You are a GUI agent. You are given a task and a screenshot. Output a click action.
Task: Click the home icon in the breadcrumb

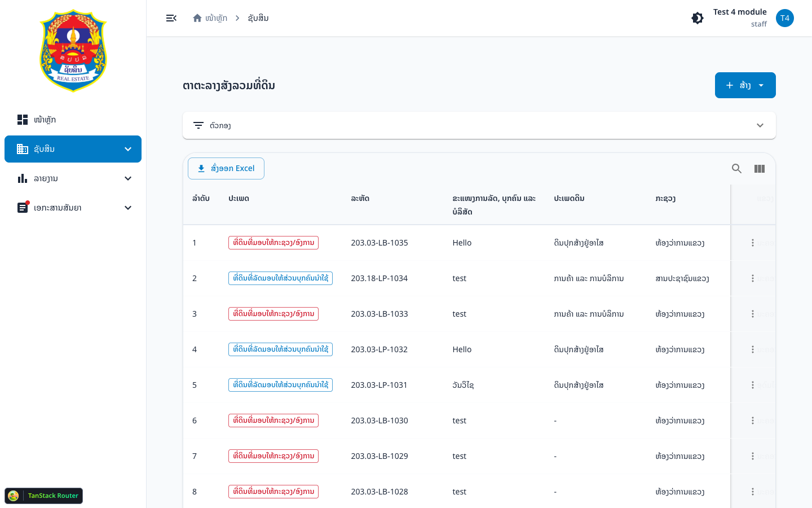[197, 18]
